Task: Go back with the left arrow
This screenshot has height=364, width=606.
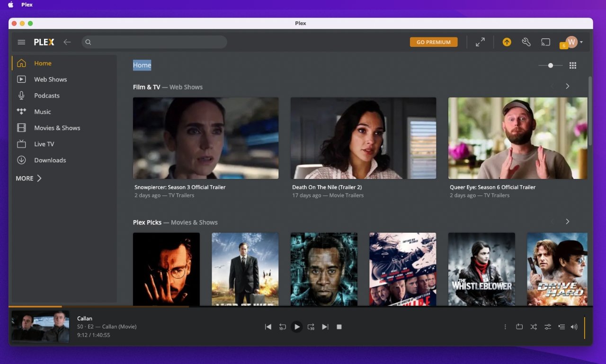Action: [67, 42]
